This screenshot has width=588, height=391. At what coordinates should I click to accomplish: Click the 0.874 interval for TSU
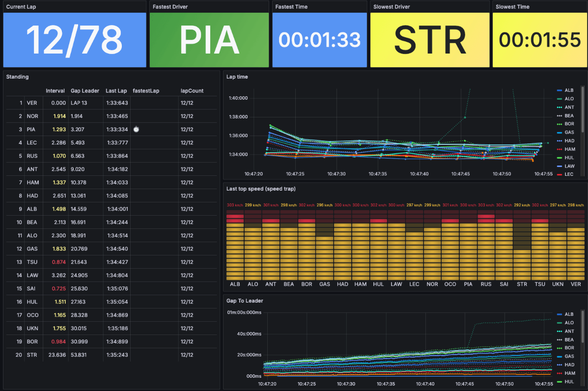[59, 262]
